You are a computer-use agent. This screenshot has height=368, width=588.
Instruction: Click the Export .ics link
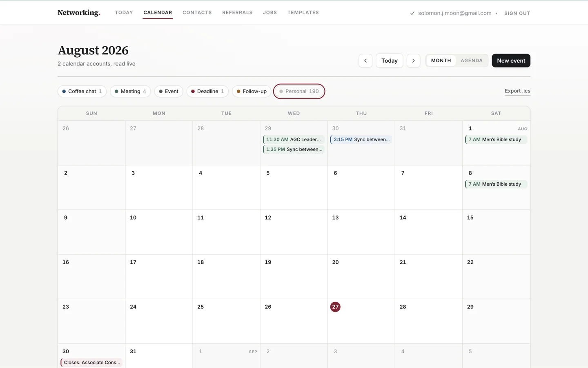coord(517,91)
